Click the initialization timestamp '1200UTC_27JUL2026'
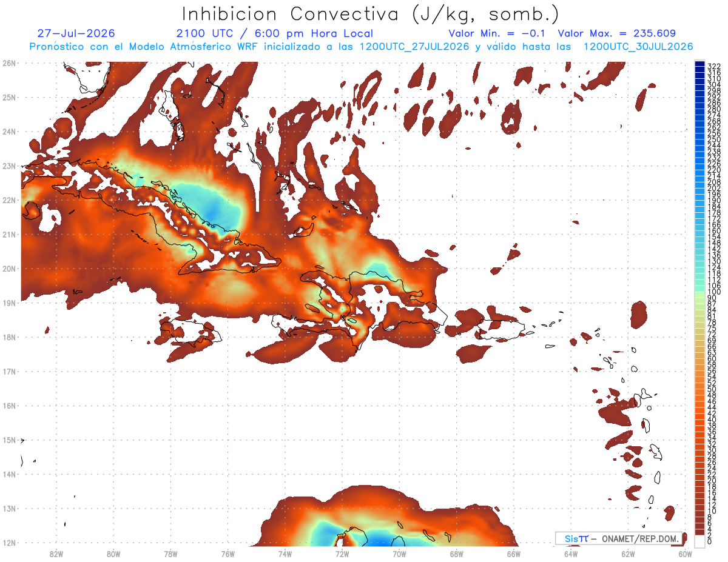Screen dimensions: 728x562 pos(413,47)
